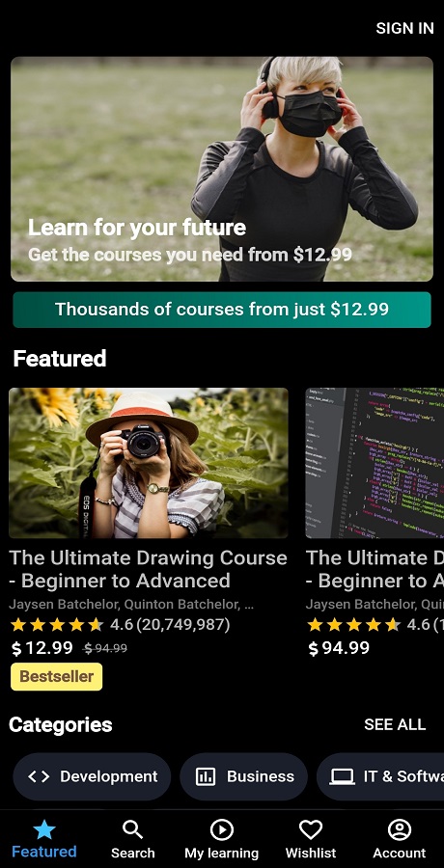Viewport: 444px width, 868px height.
Task: Tap the 4.6 star rating row
Action: [x=121, y=625]
